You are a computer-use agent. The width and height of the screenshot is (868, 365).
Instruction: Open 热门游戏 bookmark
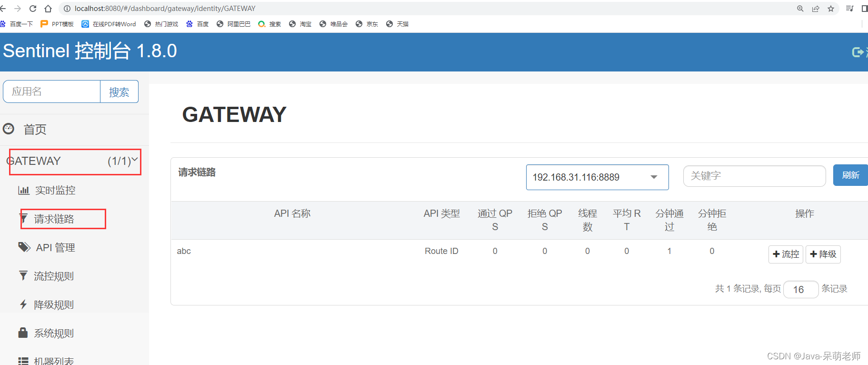(x=161, y=24)
